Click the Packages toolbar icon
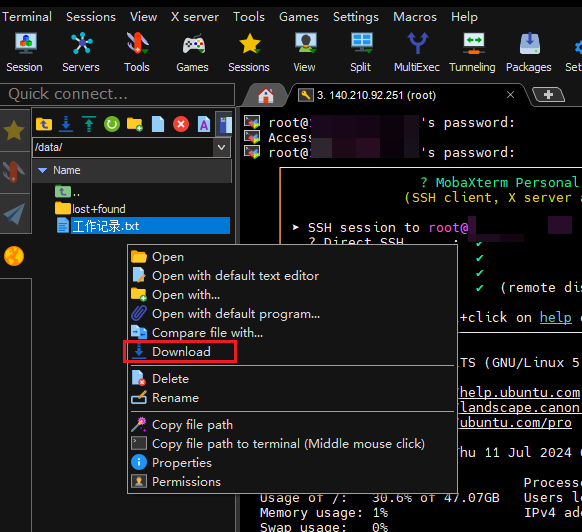 (529, 52)
